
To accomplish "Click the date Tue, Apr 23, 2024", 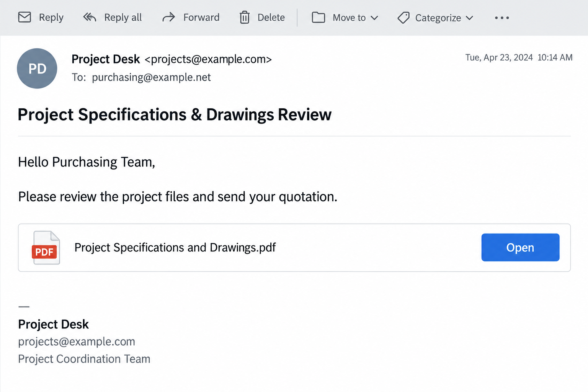I will (499, 57).
